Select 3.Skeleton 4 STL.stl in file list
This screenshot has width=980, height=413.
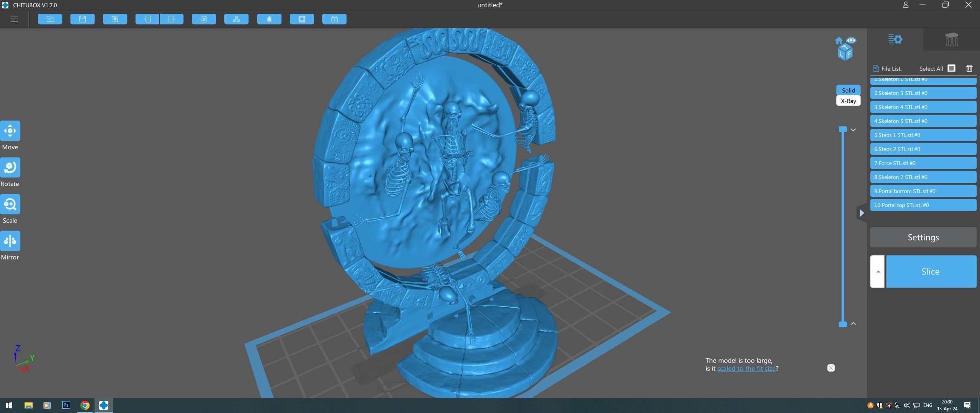coord(923,107)
